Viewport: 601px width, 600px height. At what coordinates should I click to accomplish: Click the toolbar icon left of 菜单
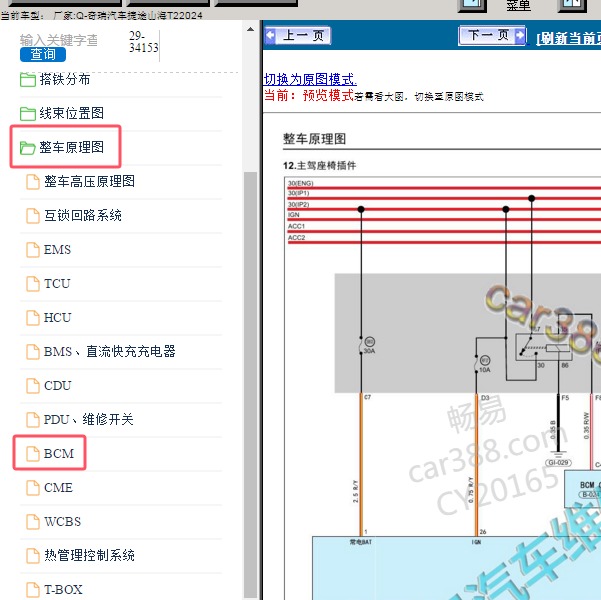point(473,5)
